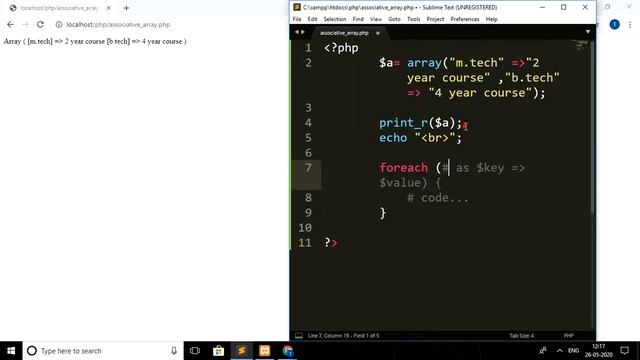Click the browser back arrow

coord(10,24)
